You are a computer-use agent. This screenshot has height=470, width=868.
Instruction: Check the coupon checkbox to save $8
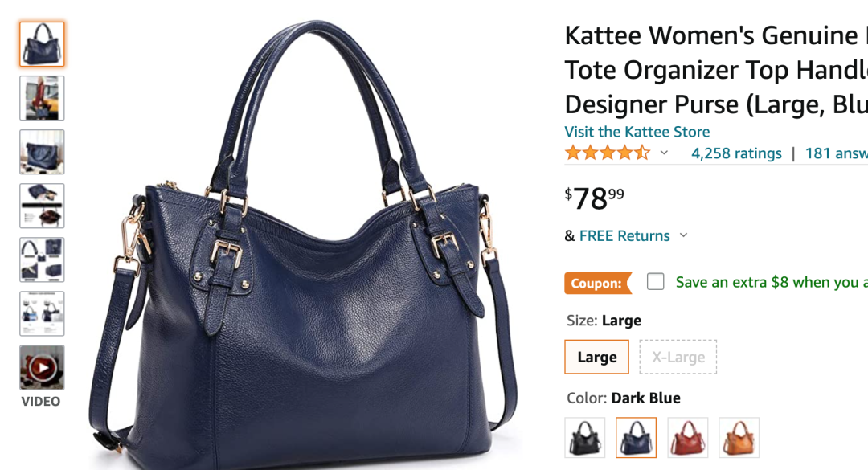click(x=656, y=281)
